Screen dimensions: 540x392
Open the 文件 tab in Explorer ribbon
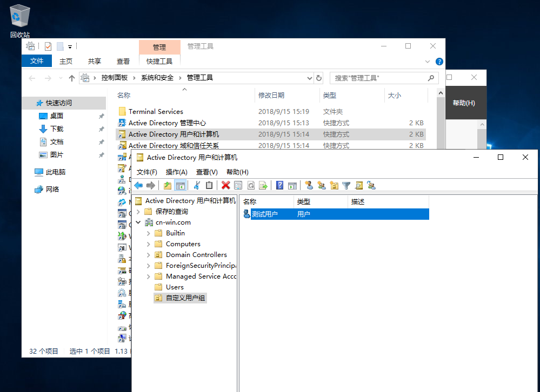(x=37, y=61)
